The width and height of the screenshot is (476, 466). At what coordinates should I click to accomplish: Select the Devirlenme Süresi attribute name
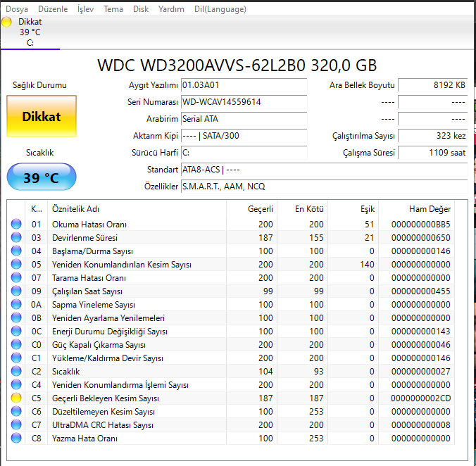pos(84,238)
